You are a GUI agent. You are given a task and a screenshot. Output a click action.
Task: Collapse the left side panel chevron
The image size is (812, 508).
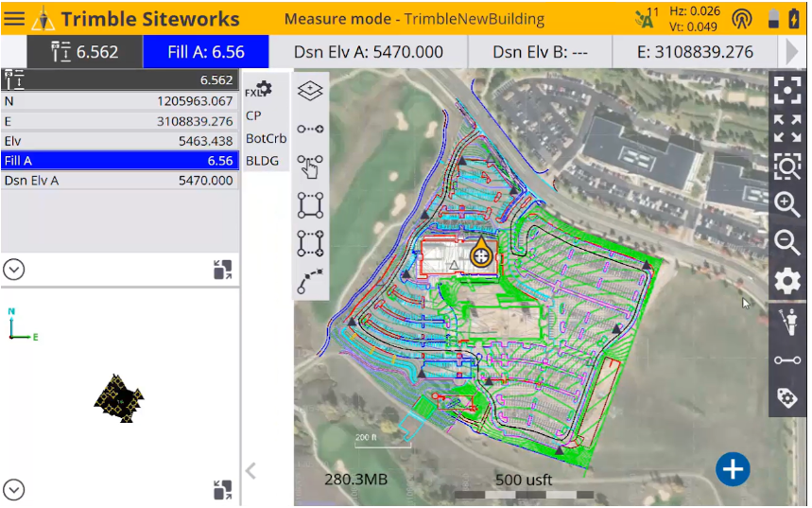[251, 470]
